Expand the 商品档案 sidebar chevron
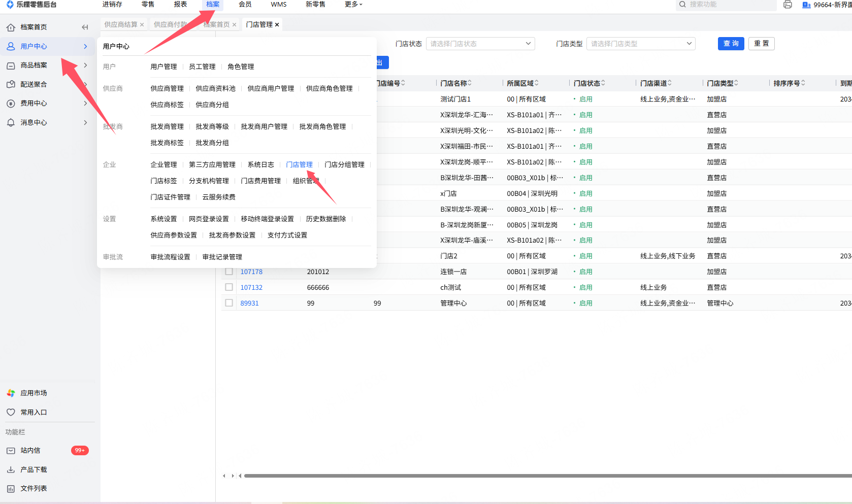852x504 pixels. [85, 65]
